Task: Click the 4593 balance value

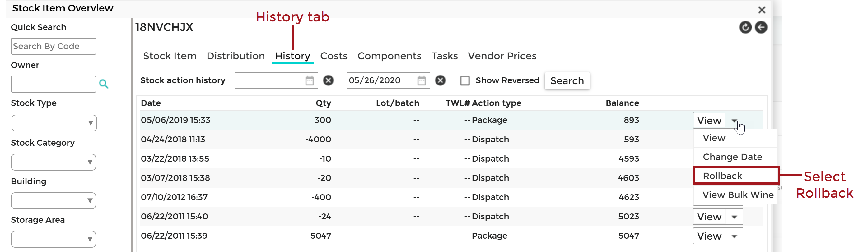Action: tap(628, 158)
